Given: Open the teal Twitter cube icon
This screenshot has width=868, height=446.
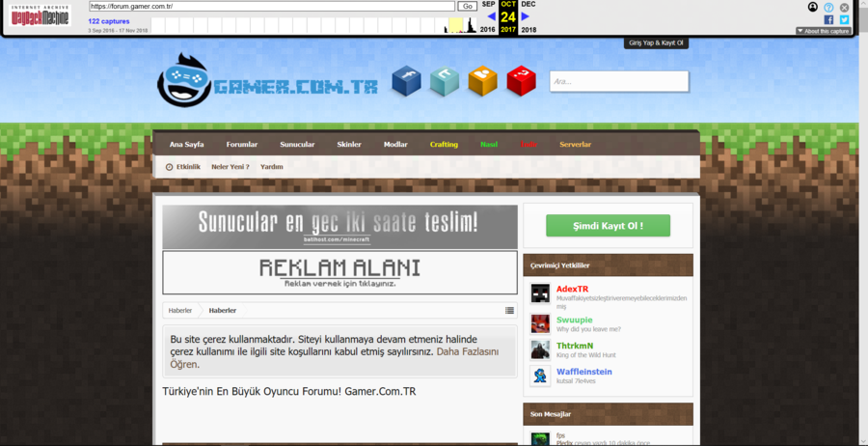Looking at the screenshot, I should 445,81.
